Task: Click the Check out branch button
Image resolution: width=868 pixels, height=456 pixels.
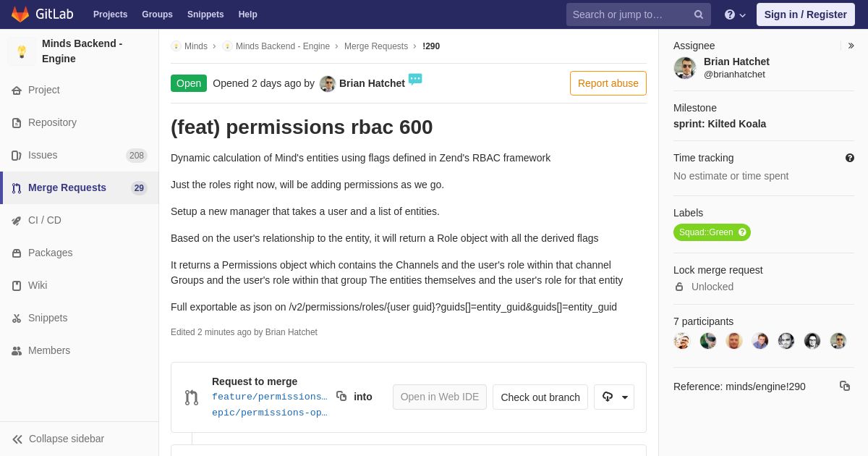Action: tap(540, 397)
